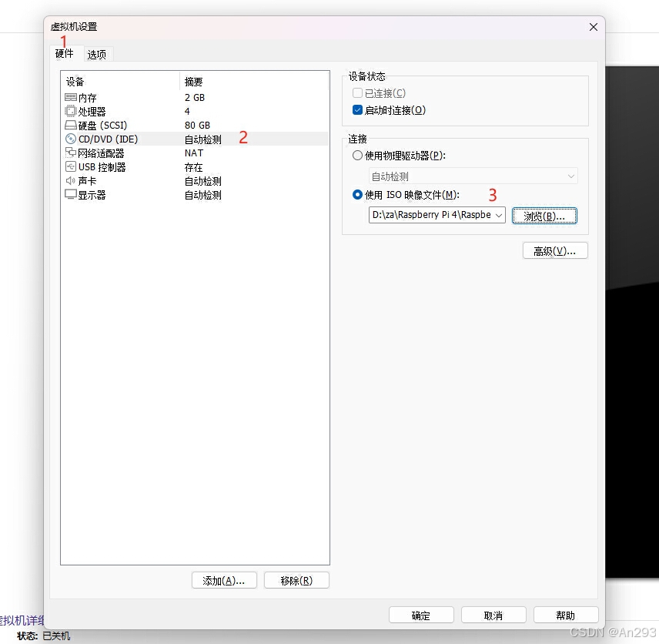Click the display (显示器) monitor icon
This screenshot has height=644, width=659.
click(x=71, y=194)
